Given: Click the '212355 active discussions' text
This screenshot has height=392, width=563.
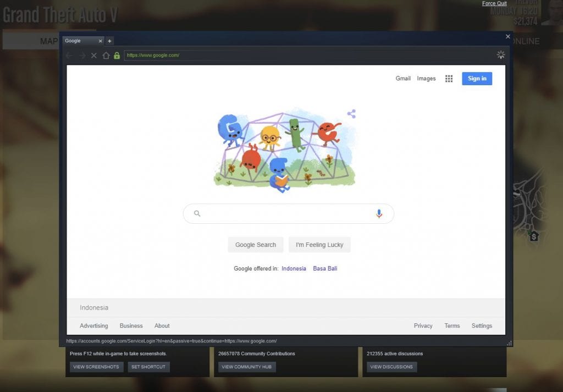Looking at the screenshot, I should pos(395,354).
